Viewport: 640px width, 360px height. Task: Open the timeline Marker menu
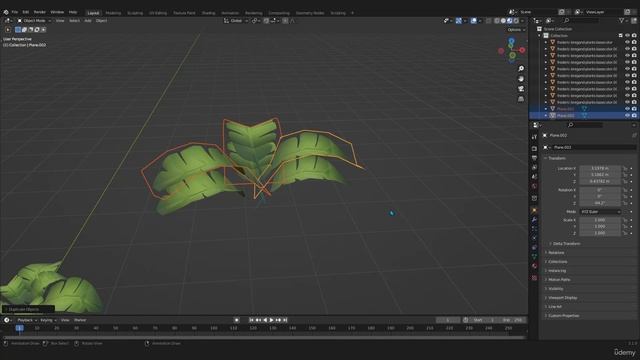(80, 320)
